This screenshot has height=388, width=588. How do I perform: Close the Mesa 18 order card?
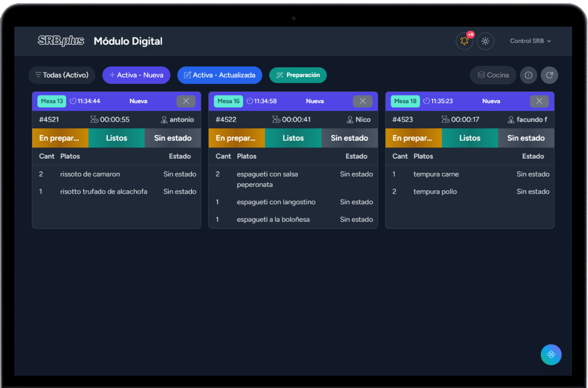539,101
